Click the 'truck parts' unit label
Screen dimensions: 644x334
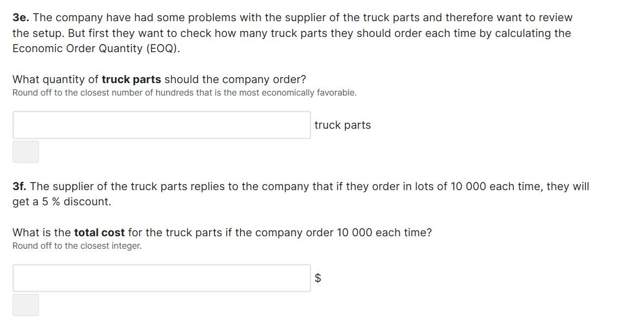343,124
